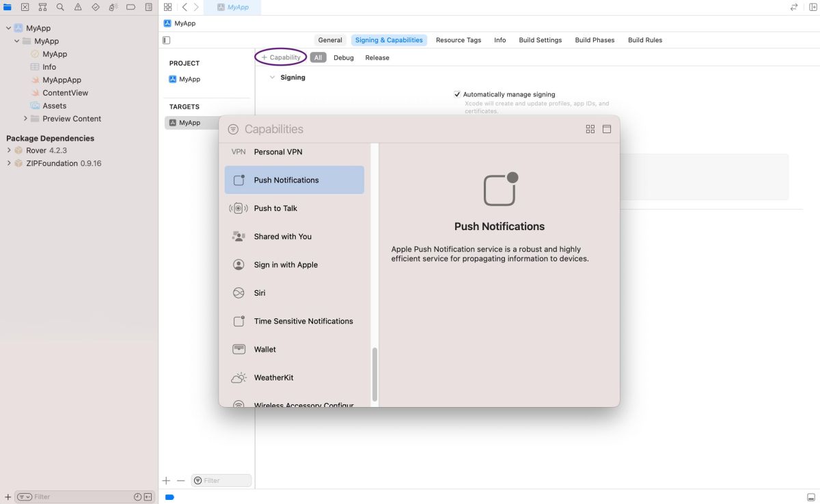Add a new target with plus button

click(x=166, y=481)
